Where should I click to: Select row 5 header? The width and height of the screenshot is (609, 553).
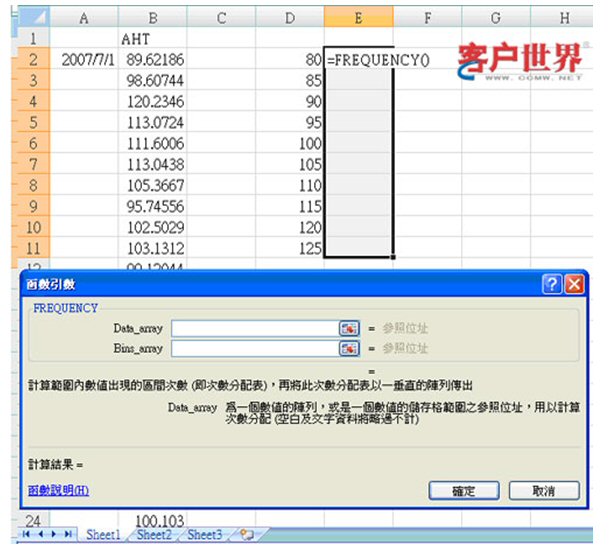click(30, 123)
